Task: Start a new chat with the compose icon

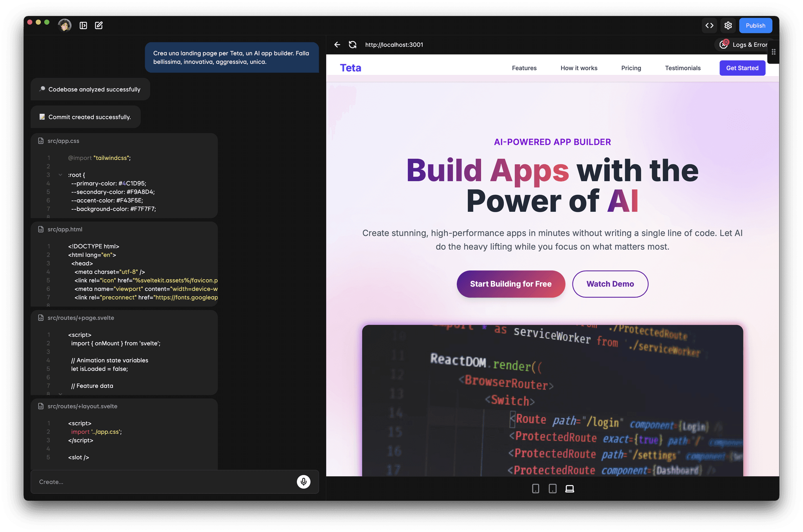Action: pos(98,25)
